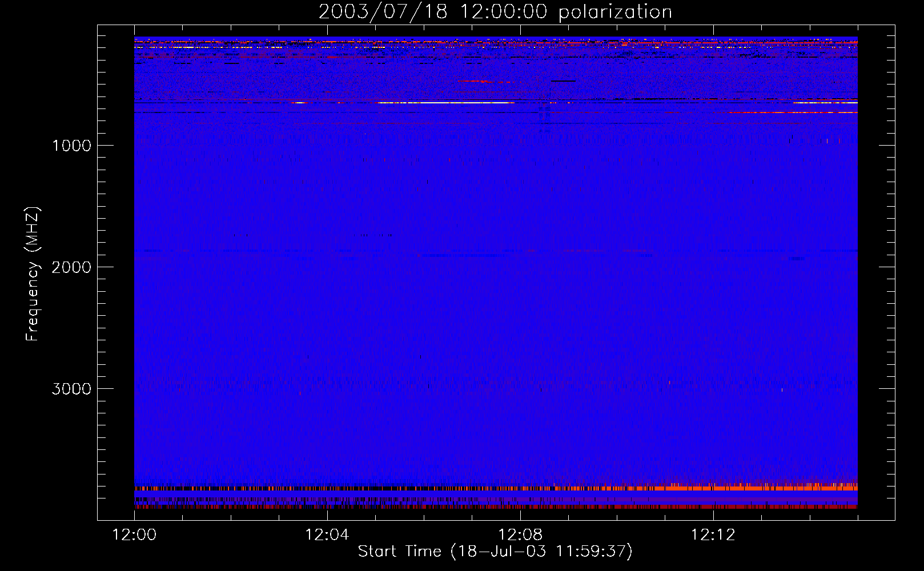Click the 'Start Time (18-Jul-03 11:59:37)' label
The image size is (924, 571).
(495, 552)
